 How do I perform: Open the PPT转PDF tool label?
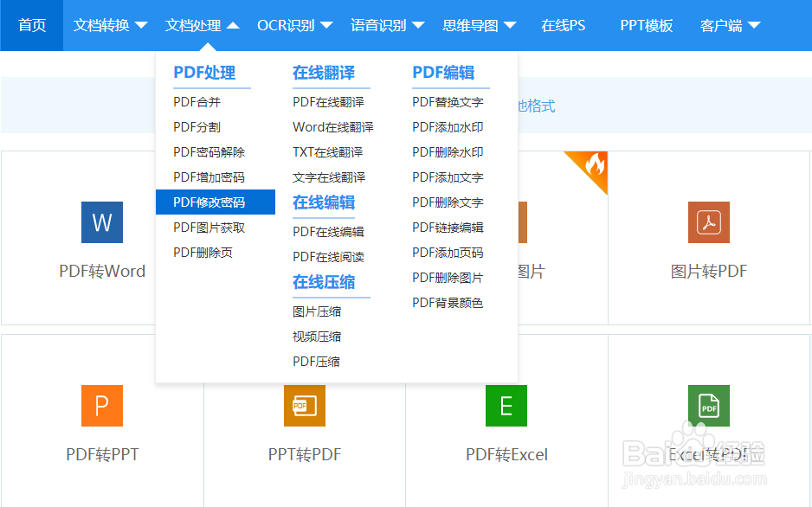(x=305, y=454)
